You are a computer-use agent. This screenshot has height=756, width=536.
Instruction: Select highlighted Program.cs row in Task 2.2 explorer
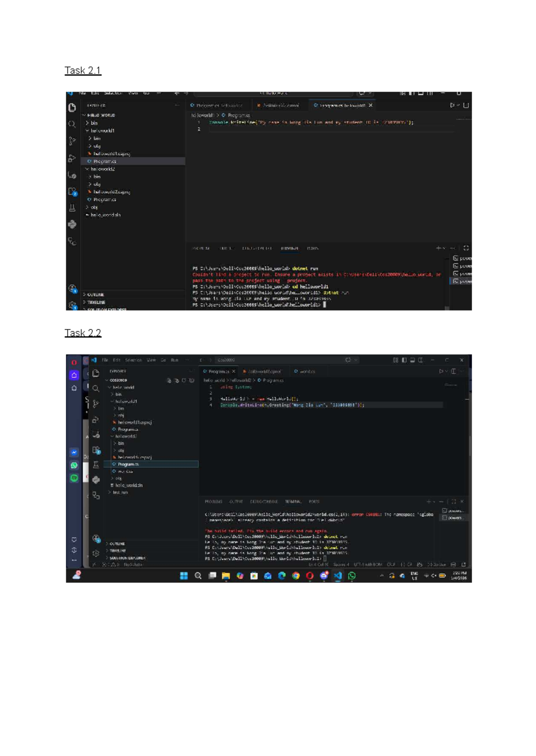point(151,464)
